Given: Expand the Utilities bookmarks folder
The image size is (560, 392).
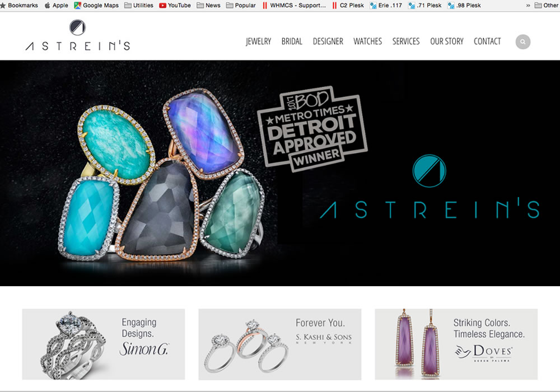Looking at the screenshot, I should point(139,6).
